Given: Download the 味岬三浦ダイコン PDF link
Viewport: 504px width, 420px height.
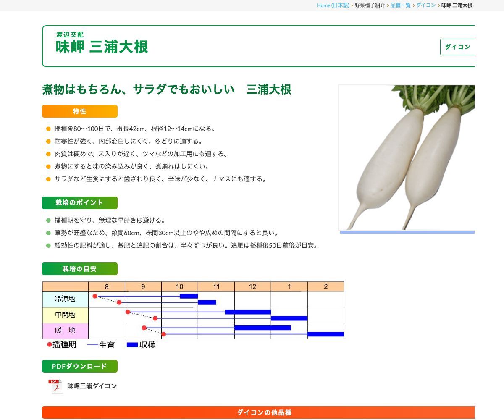Looking at the screenshot, I should coord(92,386).
